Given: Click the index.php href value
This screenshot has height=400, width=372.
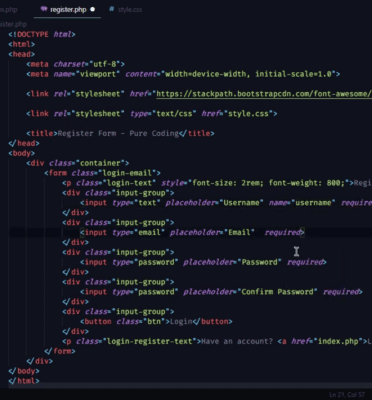Looking at the screenshot, I should 338,342.
